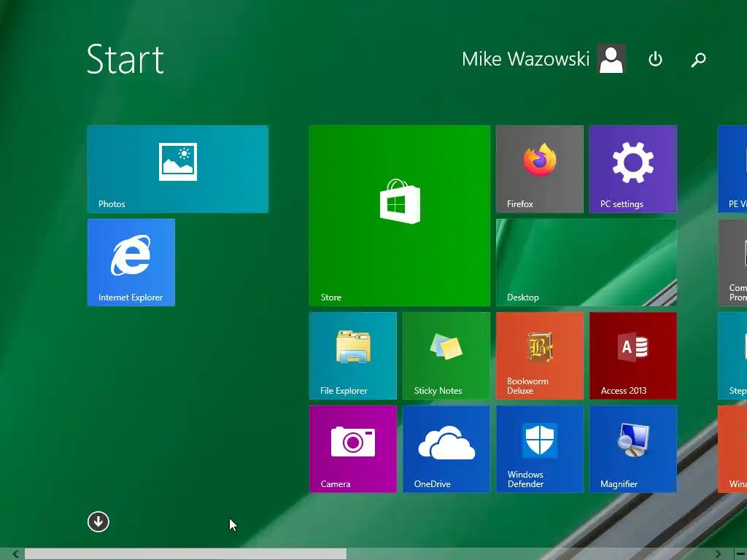747x560 pixels.
Task: Click Mike Wazowski user account name
Action: point(525,59)
